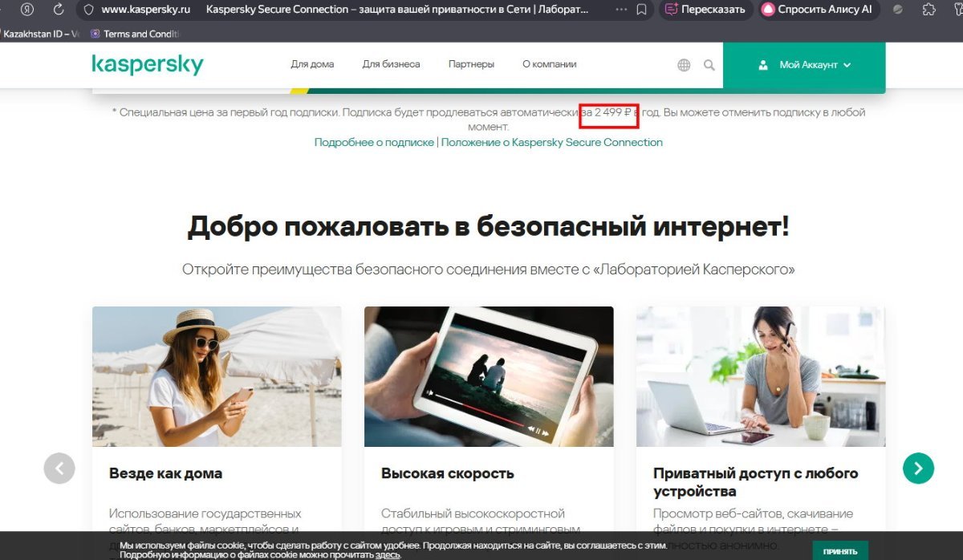Click the Kaspersky logo
This screenshot has width=963, height=560.
pyautogui.click(x=148, y=65)
